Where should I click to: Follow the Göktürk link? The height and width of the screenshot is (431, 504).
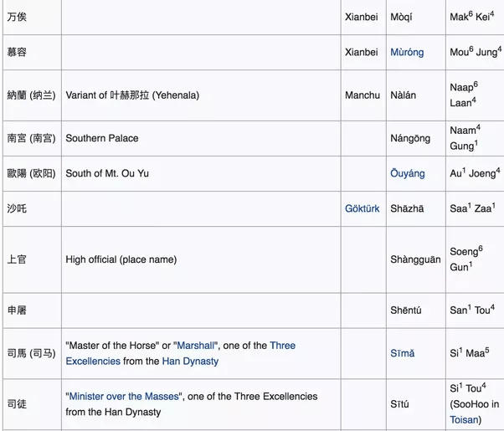pyautogui.click(x=363, y=208)
